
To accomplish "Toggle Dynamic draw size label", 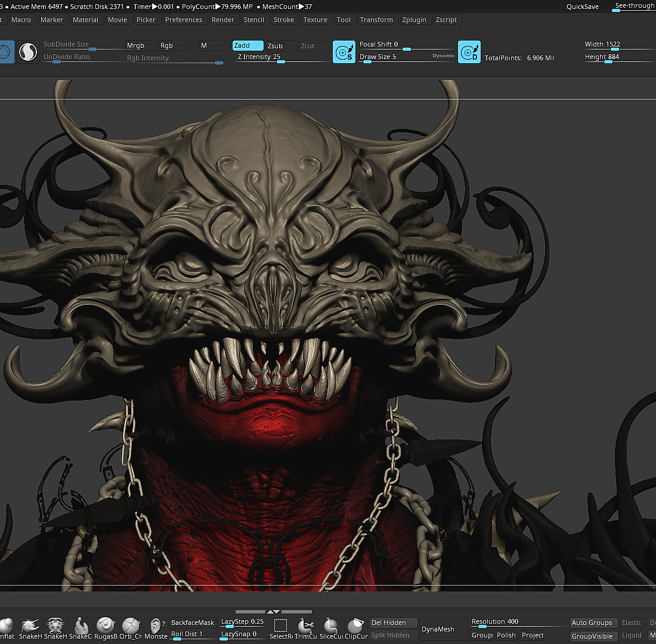I will (444, 55).
